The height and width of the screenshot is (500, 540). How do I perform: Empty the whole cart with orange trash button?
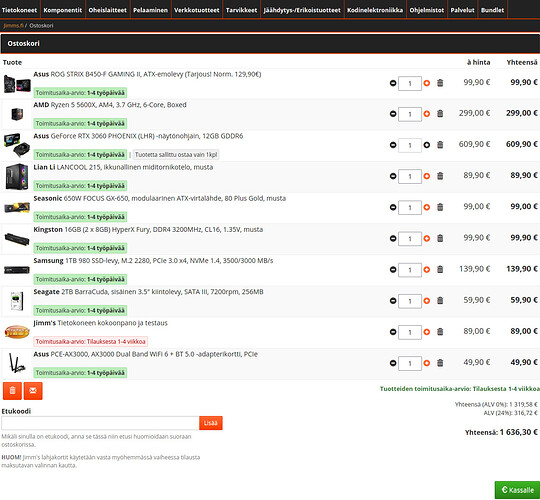pyautogui.click(x=12, y=391)
